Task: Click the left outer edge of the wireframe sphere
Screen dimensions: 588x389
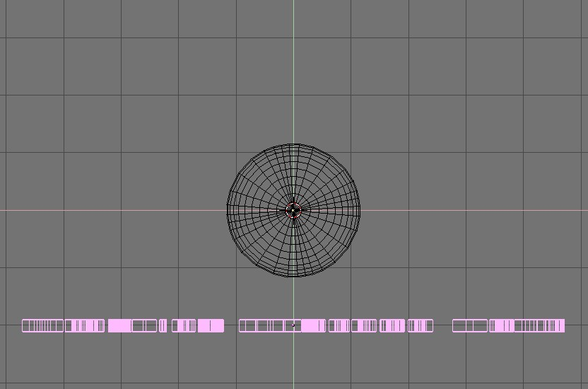Action: pyautogui.click(x=227, y=210)
